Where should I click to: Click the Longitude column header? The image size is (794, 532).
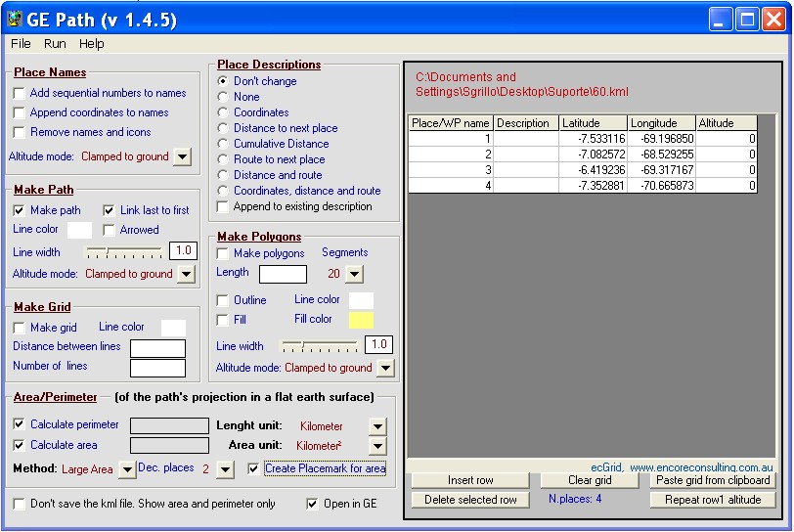pyautogui.click(x=661, y=123)
